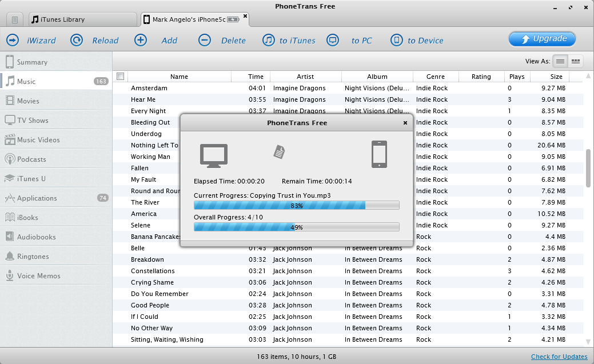Select the song Constellations
This screenshot has height=364, width=594.
tap(153, 271)
